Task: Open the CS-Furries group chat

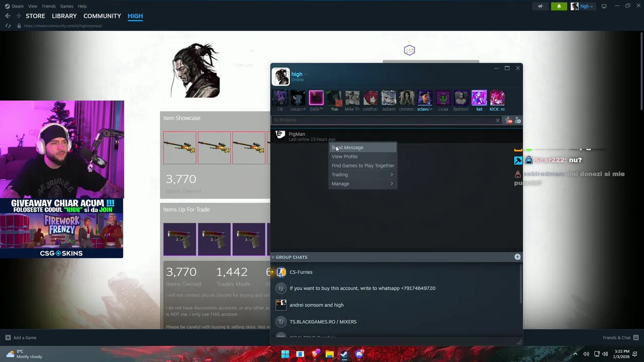Action: point(395,272)
